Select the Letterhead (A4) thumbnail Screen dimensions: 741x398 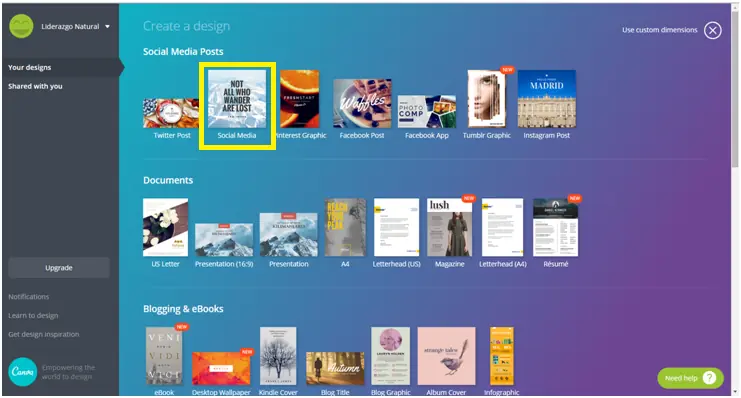[502, 227]
